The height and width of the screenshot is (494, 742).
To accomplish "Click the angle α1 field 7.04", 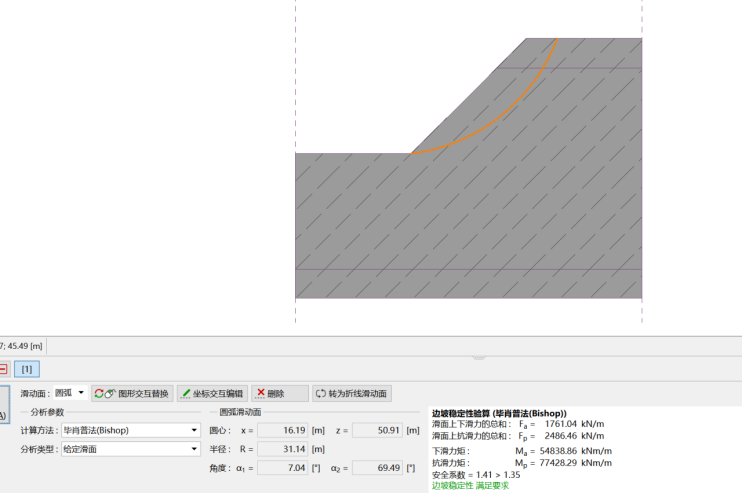I will point(283,468).
